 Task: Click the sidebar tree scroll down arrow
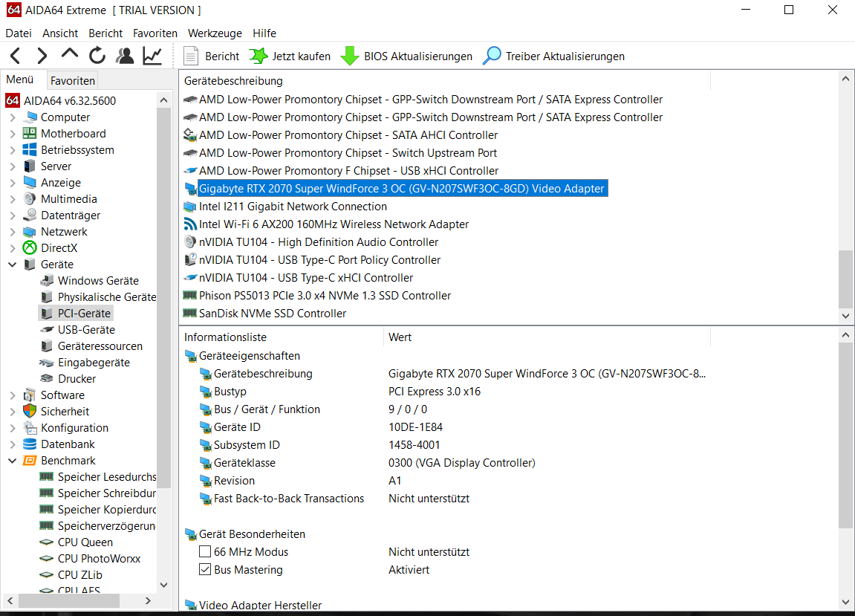pyautogui.click(x=163, y=585)
